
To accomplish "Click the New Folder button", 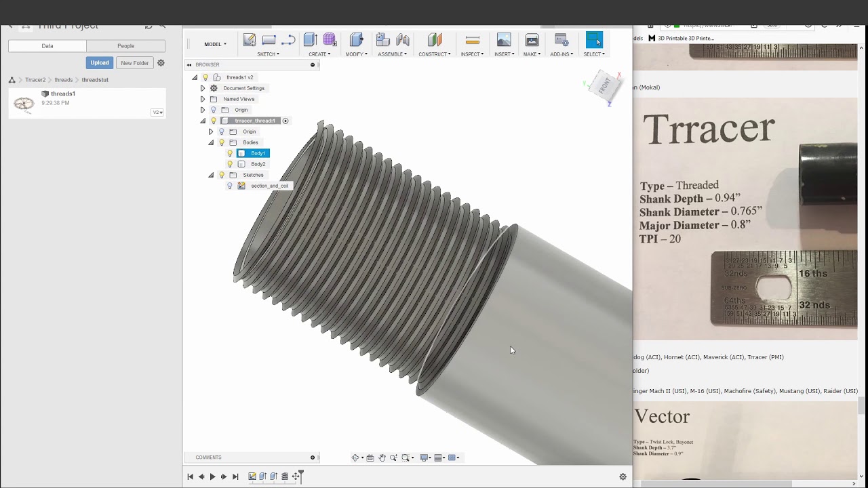I will click(x=135, y=63).
